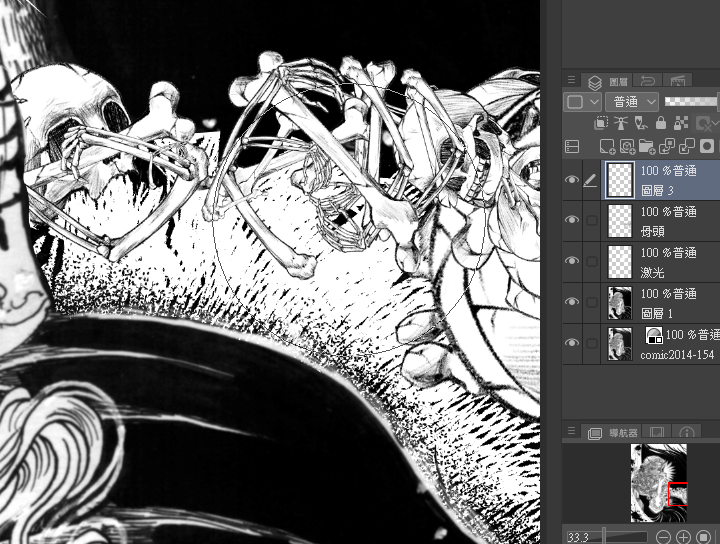Image resolution: width=720 pixels, height=544 pixels.
Task: Select layer name 激光
Action: [653, 272]
